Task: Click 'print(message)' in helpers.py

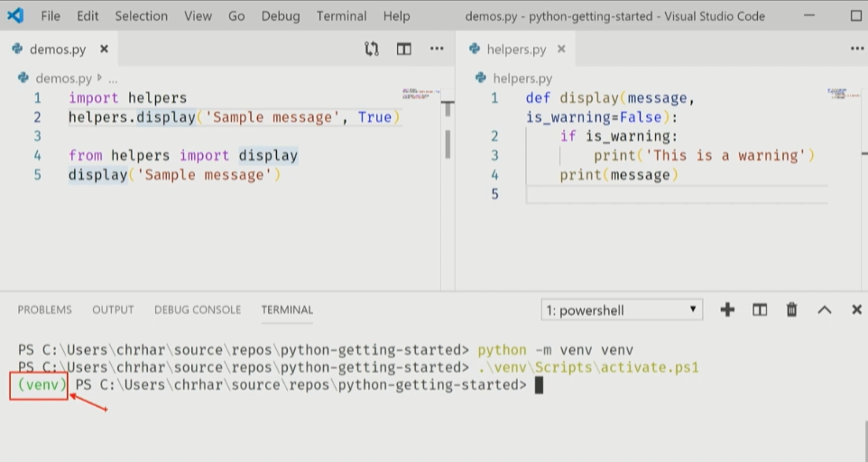Action: [x=619, y=175]
